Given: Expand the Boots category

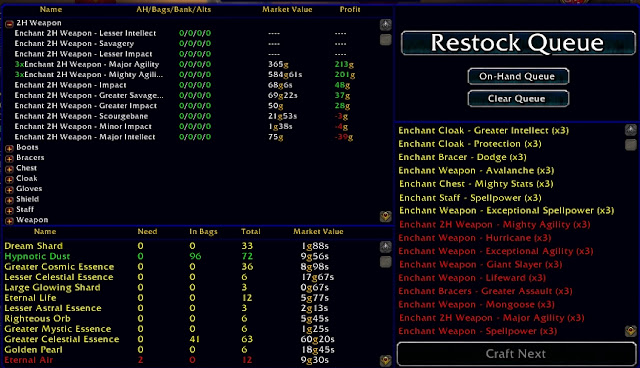Looking at the screenshot, I should point(9,148).
